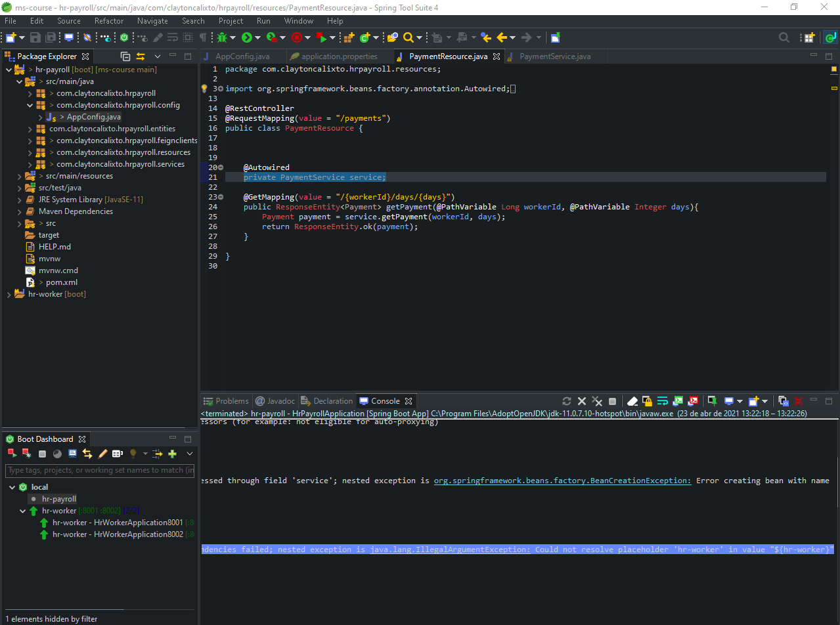Click the Boot Dashboard tag filter field

100,470
